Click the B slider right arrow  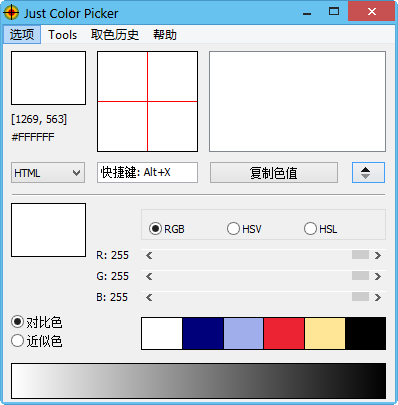tap(378, 298)
